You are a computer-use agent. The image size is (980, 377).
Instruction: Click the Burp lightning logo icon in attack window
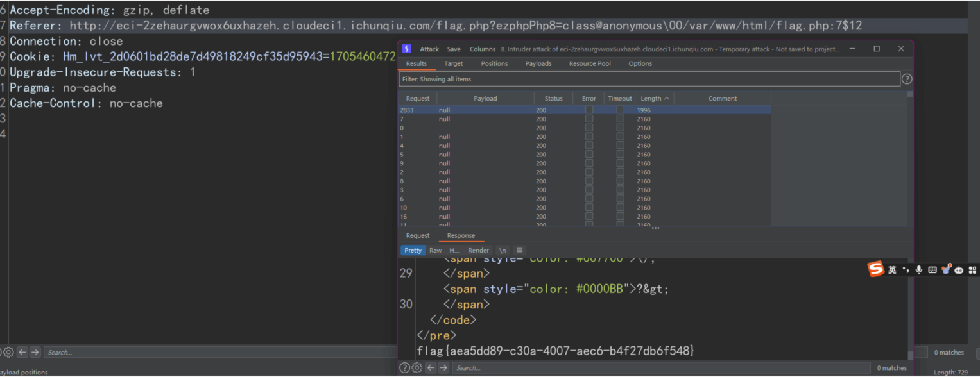pyautogui.click(x=406, y=49)
